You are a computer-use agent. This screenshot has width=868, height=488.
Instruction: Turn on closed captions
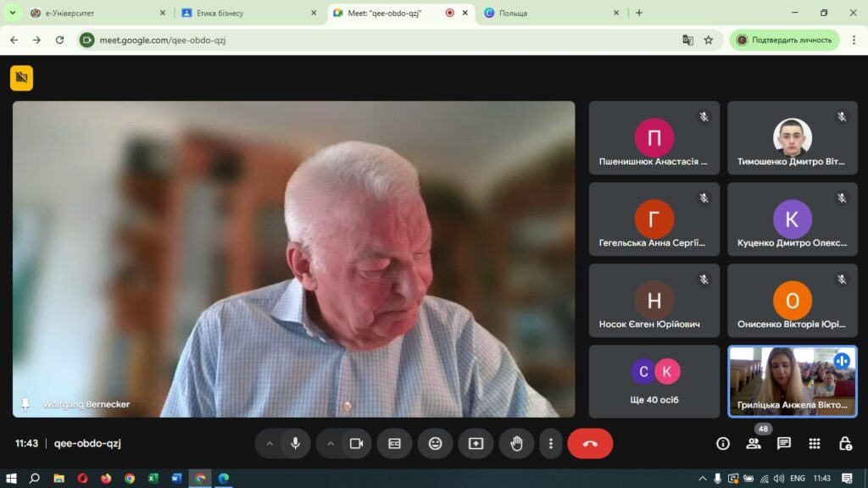coord(394,443)
